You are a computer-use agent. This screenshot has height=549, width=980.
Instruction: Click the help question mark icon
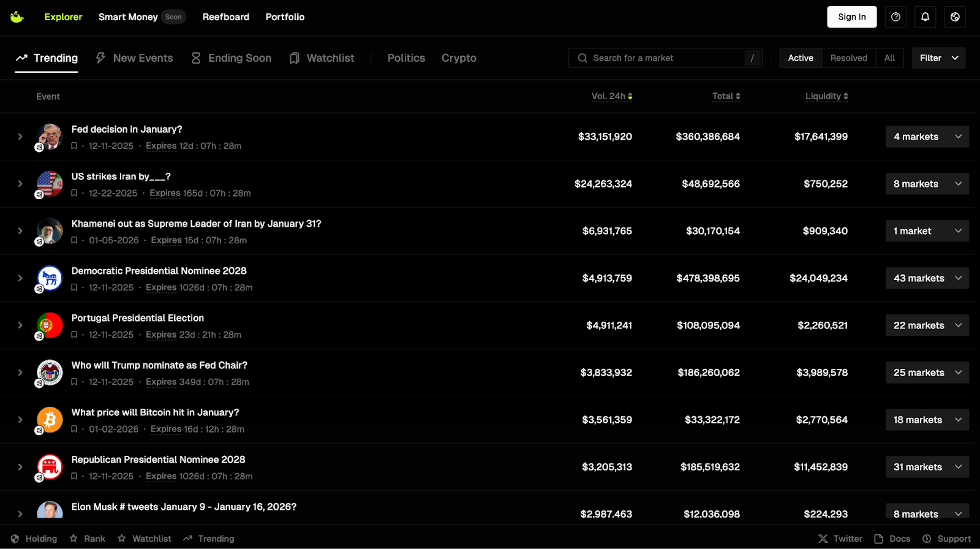click(x=895, y=17)
